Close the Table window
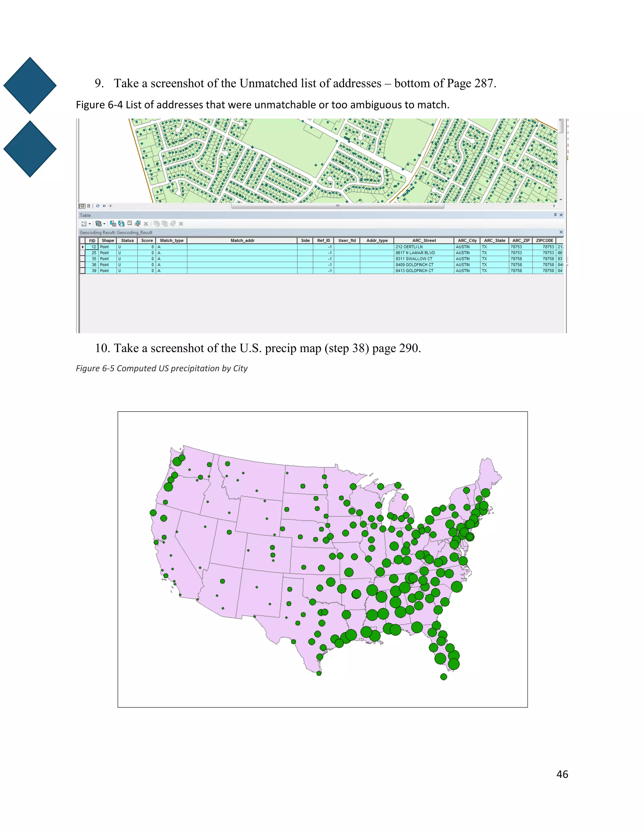 561,215
